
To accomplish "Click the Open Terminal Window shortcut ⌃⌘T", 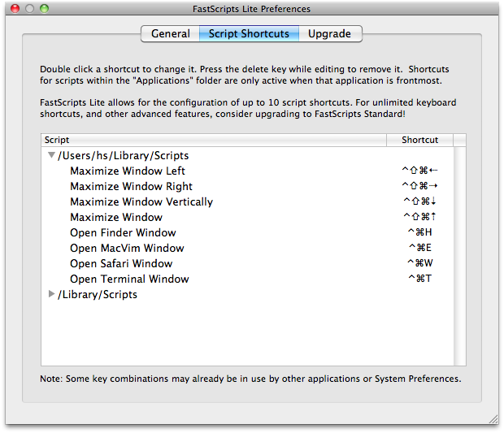I will tap(419, 279).
